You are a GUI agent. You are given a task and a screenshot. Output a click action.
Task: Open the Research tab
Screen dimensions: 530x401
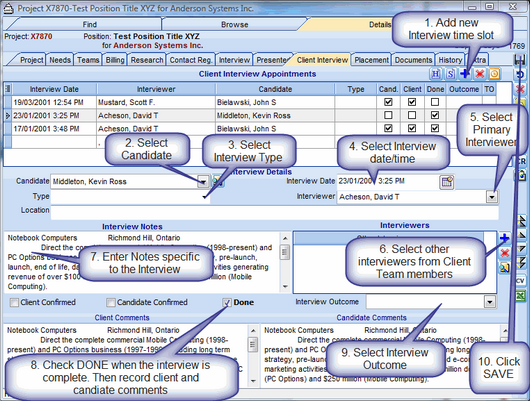point(147,60)
